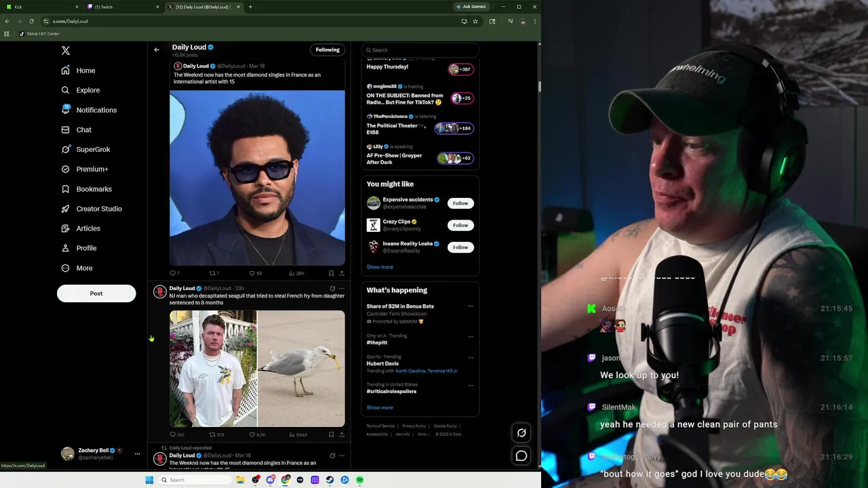Open Grok icon on seagull post

pos(332,288)
